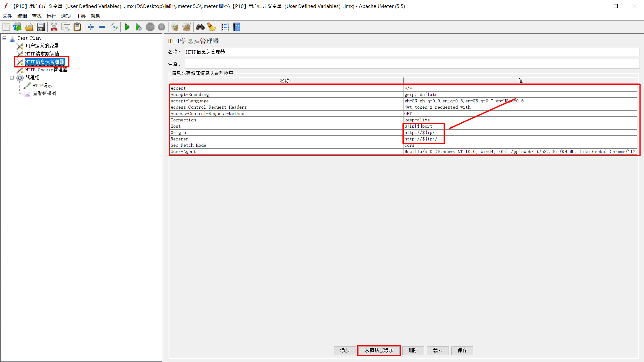The height and width of the screenshot is (362, 644).
Task: Select Test Plan in the tree
Action: click(x=29, y=38)
